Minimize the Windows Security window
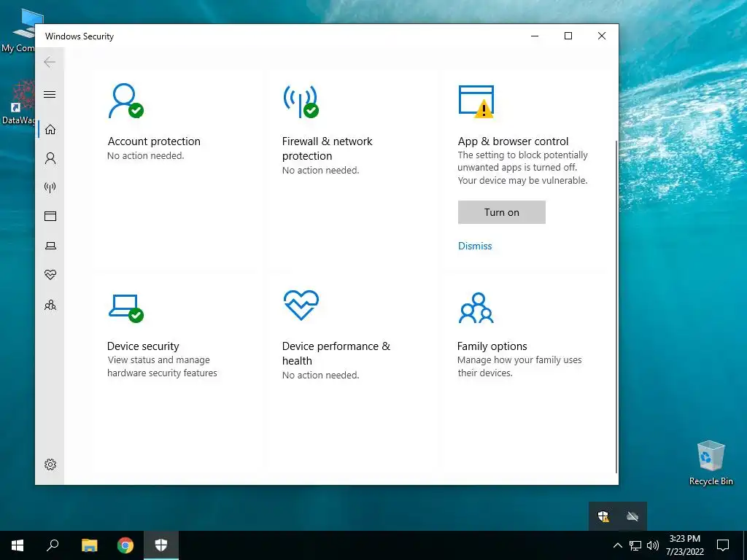The width and height of the screenshot is (747, 560). pyautogui.click(x=535, y=36)
